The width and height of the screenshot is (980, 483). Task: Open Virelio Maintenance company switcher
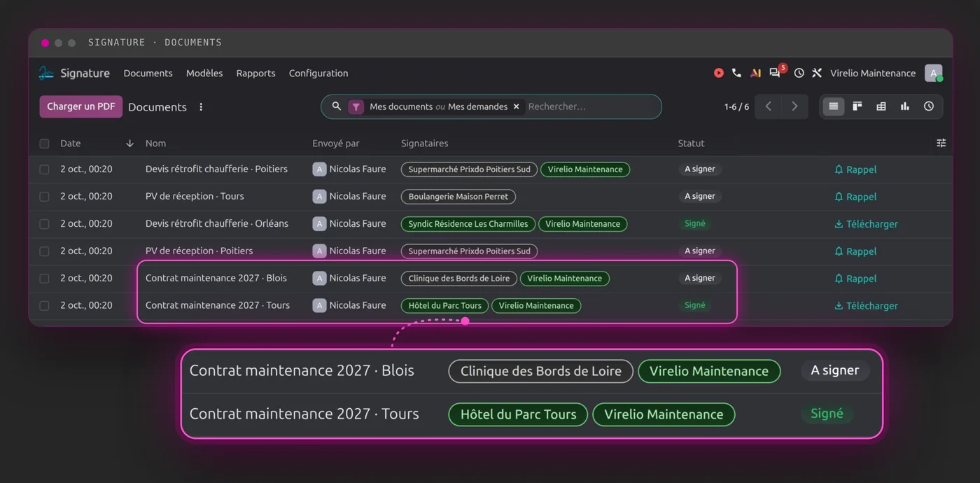(x=872, y=73)
